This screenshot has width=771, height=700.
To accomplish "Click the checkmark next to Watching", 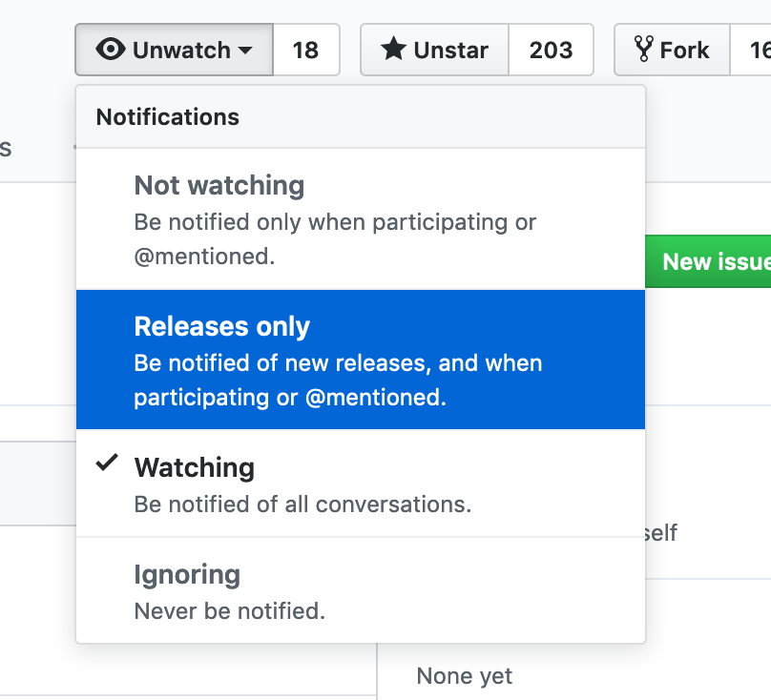I will coord(107,463).
